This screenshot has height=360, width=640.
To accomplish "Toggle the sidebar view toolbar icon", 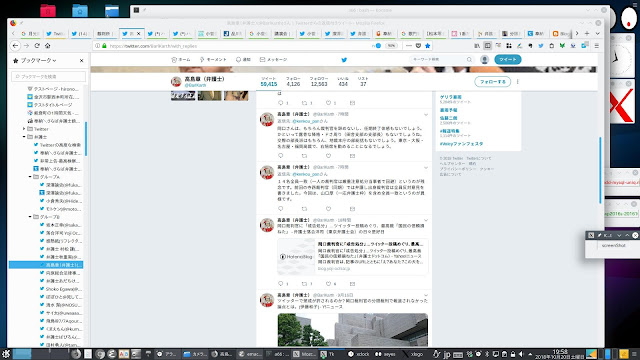I will click(x=487, y=46).
